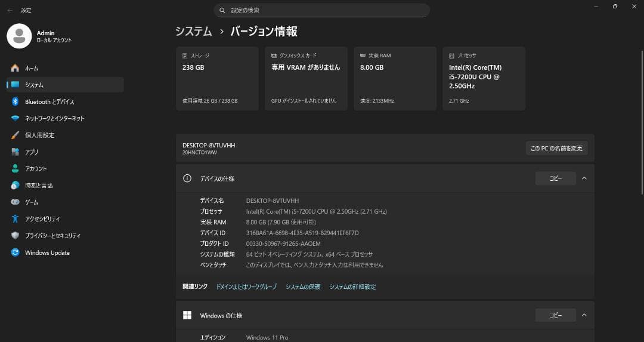This screenshot has width=644, height=342.
Task: Copy the device specifications with コピー button
Action: tap(555, 178)
